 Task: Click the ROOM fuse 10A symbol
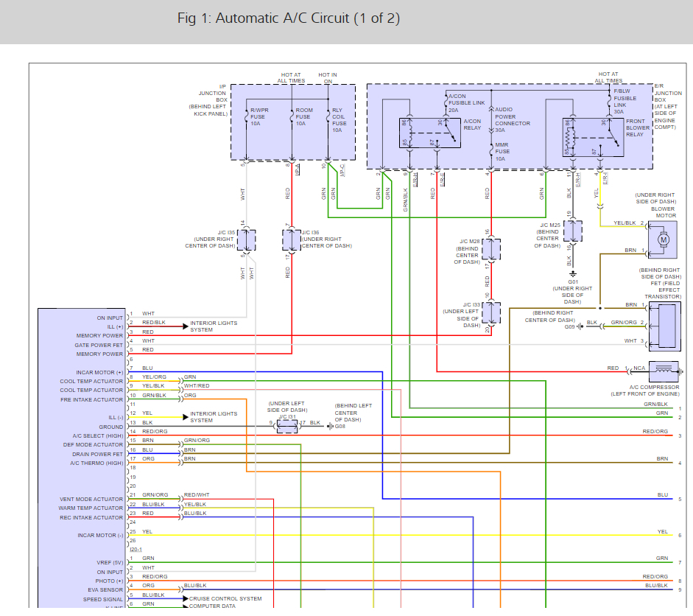292,116
